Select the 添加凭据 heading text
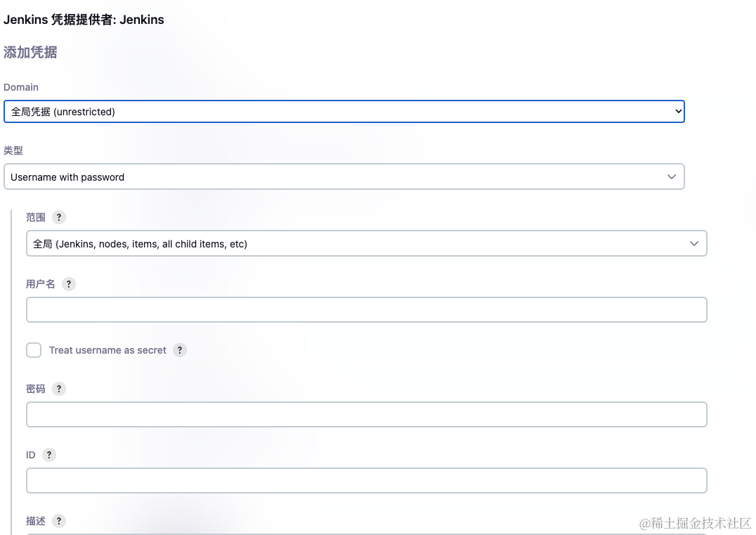 point(30,52)
